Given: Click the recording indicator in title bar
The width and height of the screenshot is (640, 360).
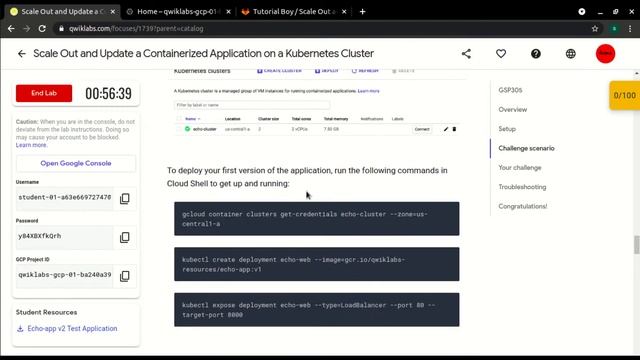Looking at the screenshot, I should tap(582, 11).
